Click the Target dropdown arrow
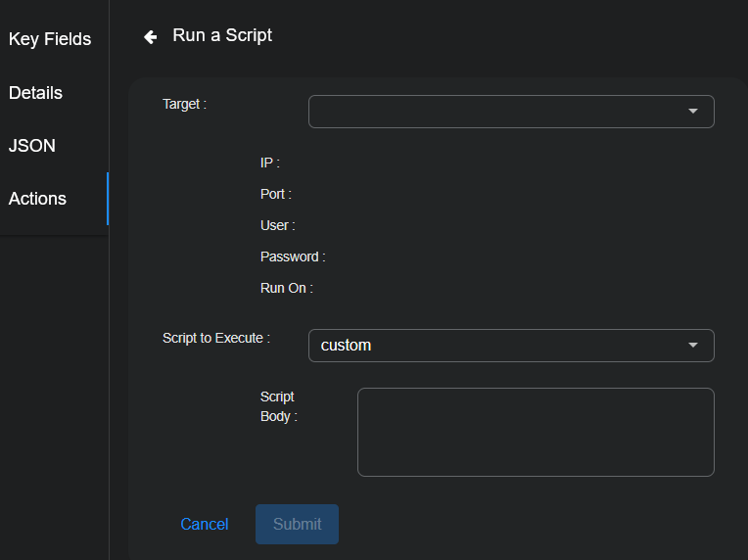Screen dimensions: 748x560 point(693,112)
